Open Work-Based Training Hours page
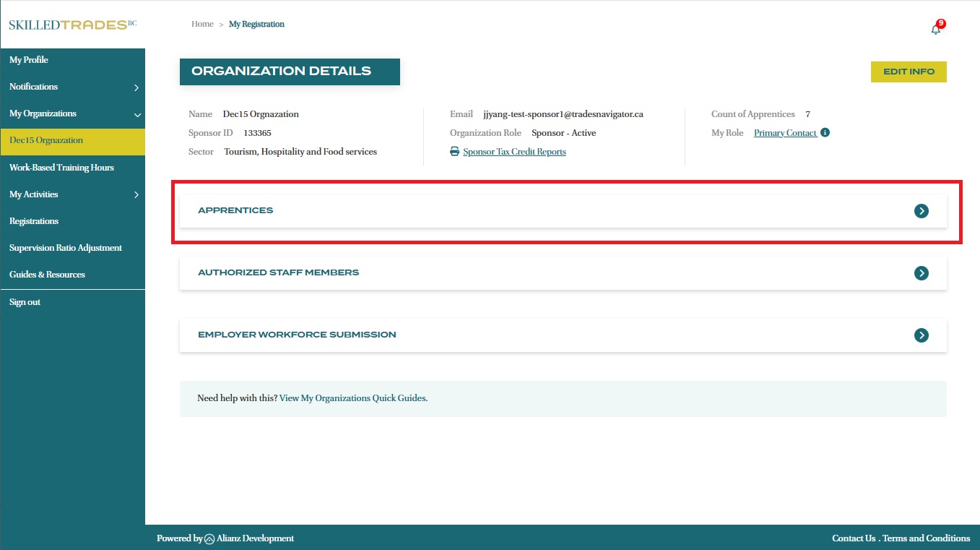Screen dimensions: 980x550 click(x=61, y=168)
